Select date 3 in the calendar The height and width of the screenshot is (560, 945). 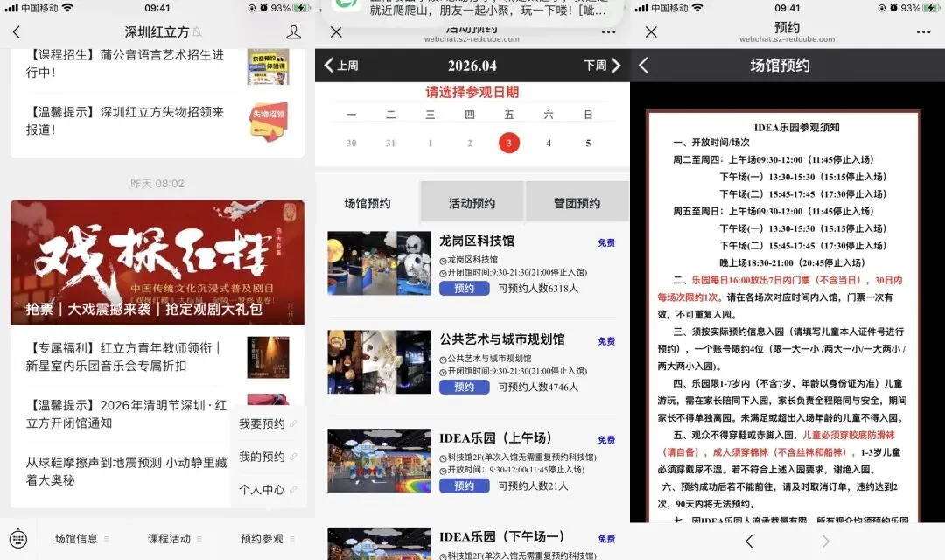pyautogui.click(x=509, y=143)
